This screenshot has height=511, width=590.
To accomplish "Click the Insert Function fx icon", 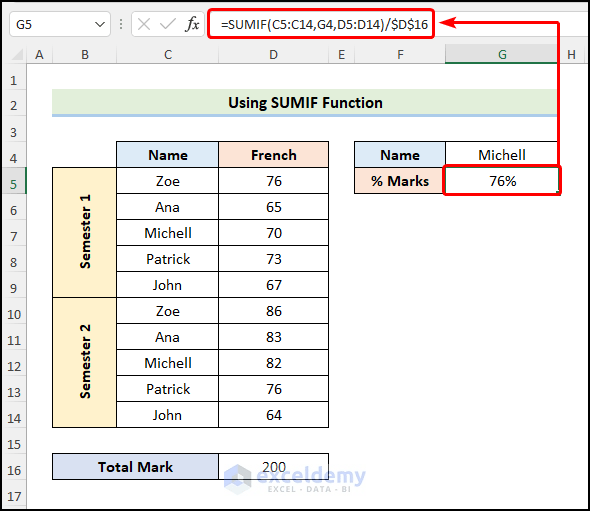I will tap(192, 24).
